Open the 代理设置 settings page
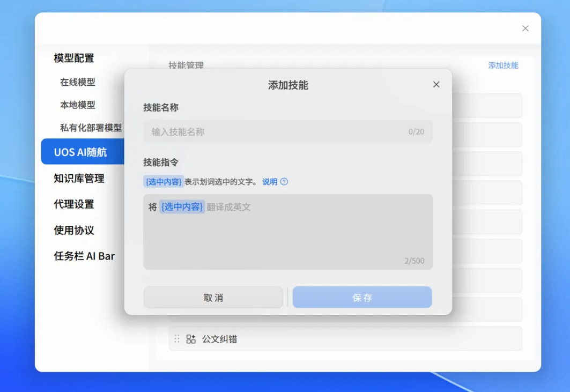 (74, 204)
